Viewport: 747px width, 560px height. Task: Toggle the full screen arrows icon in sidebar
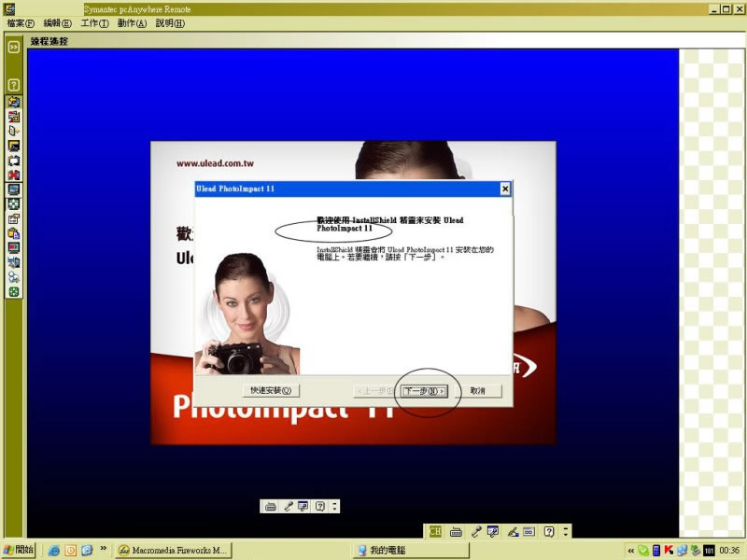point(13,204)
